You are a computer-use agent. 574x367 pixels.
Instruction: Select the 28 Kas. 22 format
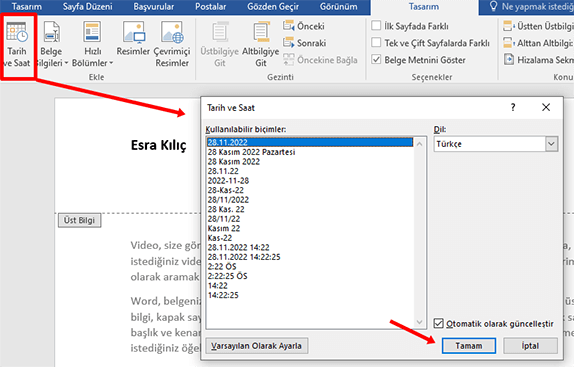[310, 209]
